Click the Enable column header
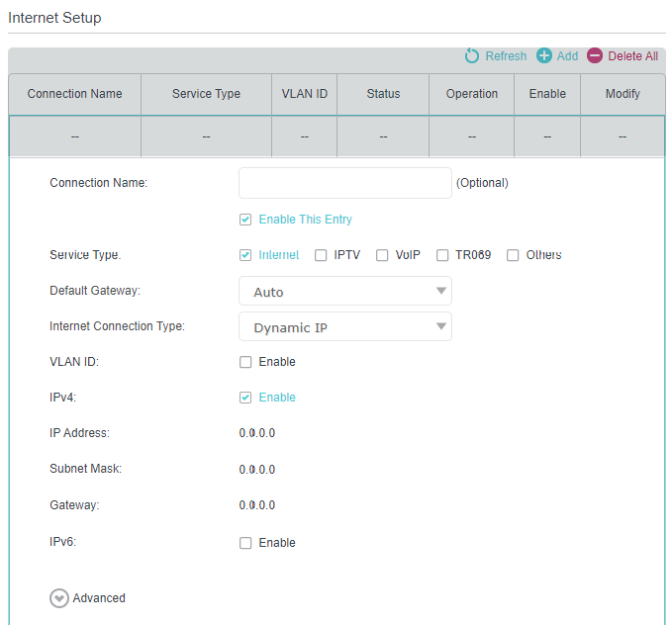 pyautogui.click(x=547, y=94)
